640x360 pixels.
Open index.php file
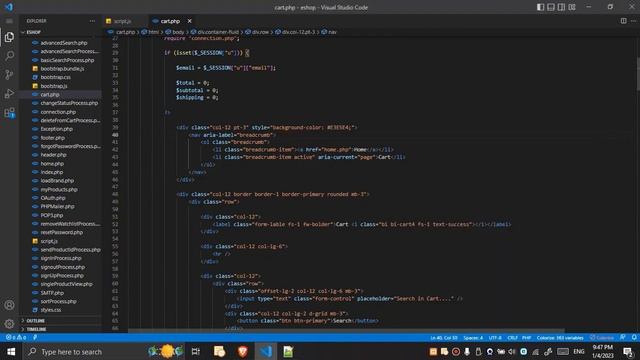(52, 172)
